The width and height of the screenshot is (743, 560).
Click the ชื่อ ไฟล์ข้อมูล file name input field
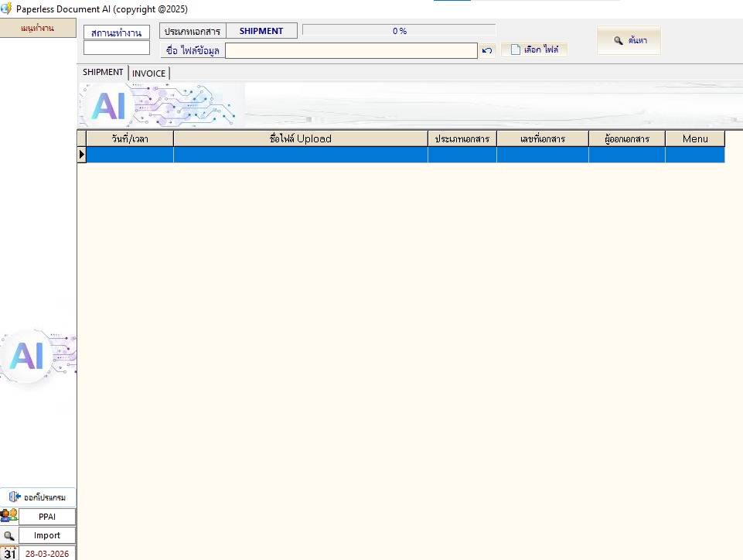coord(351,51)
